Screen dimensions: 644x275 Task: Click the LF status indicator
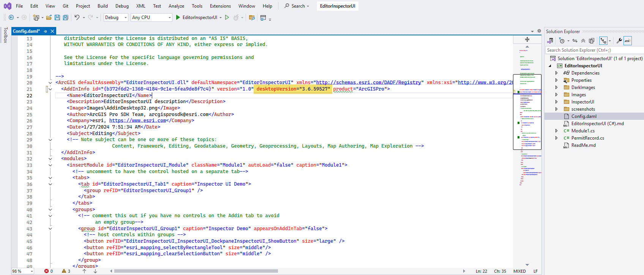(x=535, y=271)
